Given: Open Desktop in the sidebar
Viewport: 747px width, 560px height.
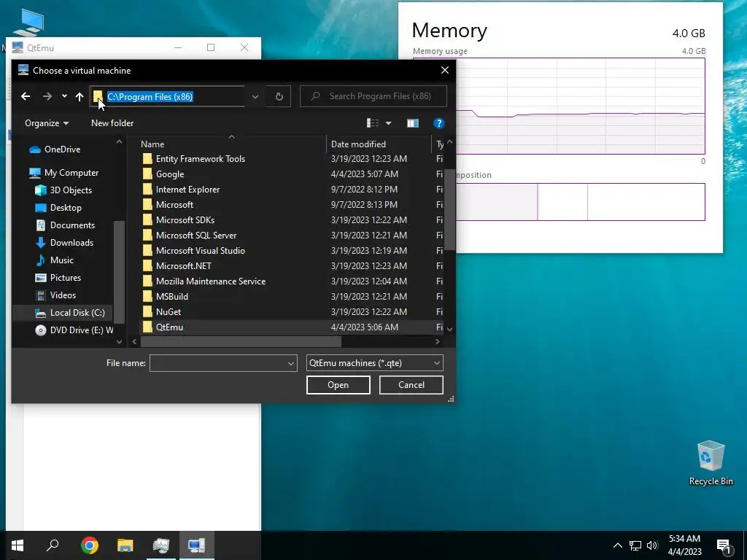Looking at the screenshot, I should click(66, 208).
